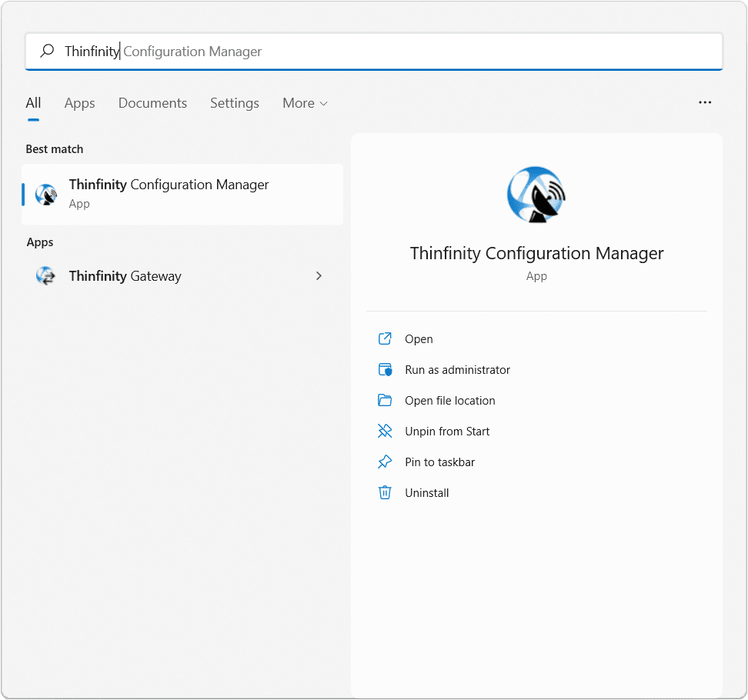This screenshot has width=748, height=700.
Task: Click the Open file location folder icon
Action: (x=385, y=400)
